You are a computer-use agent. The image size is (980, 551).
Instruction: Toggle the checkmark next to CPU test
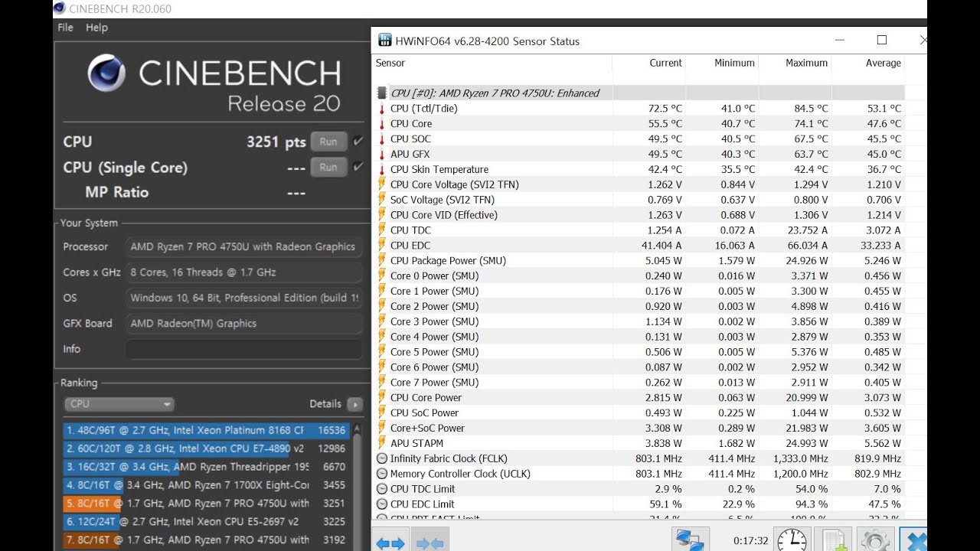(x=358, y=142)
